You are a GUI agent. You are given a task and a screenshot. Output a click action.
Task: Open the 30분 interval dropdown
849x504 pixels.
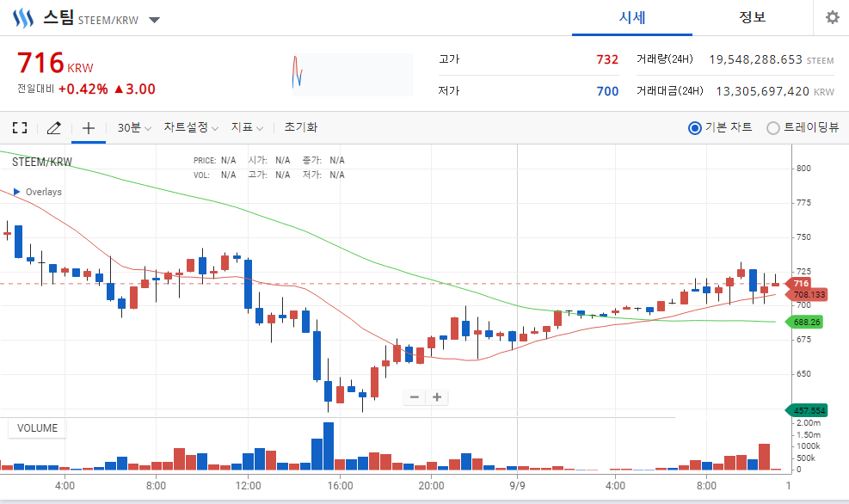coord(133,128)
